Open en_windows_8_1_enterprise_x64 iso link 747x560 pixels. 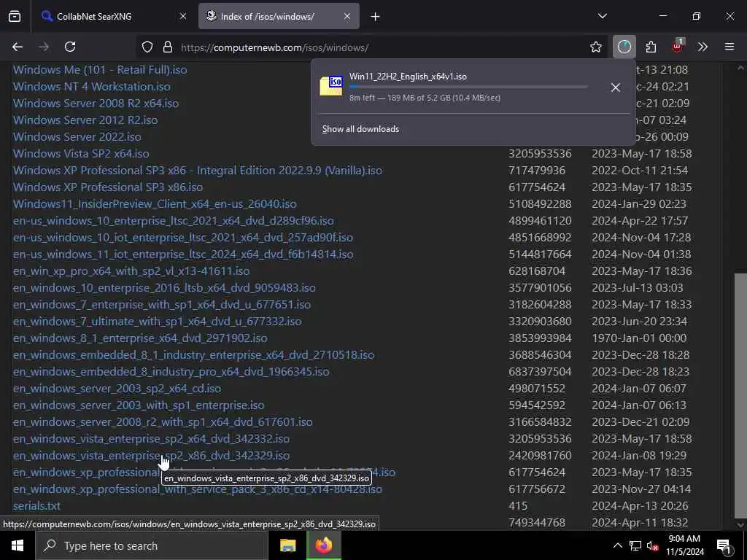pos(140,338)
